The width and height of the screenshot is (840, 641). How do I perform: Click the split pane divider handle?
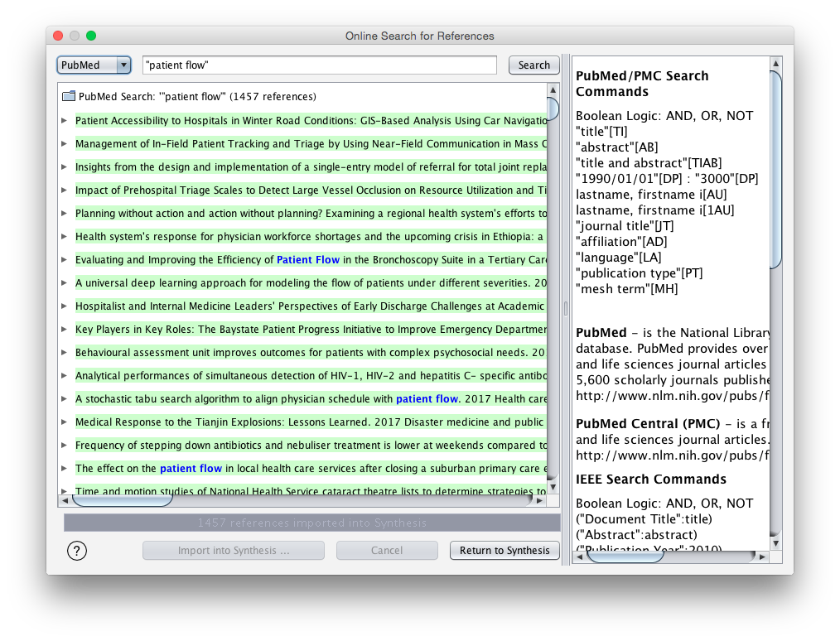[x=565, y=309]
